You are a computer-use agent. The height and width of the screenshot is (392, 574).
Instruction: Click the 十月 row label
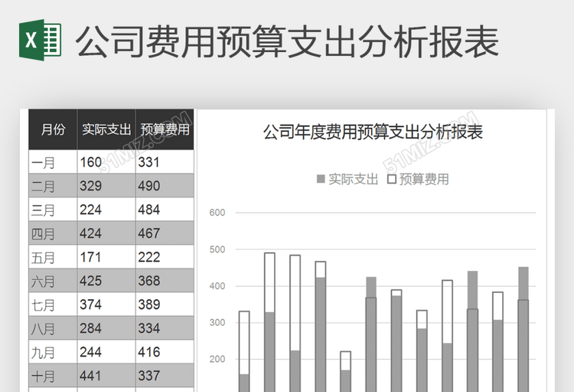click(x=43, y=376)
